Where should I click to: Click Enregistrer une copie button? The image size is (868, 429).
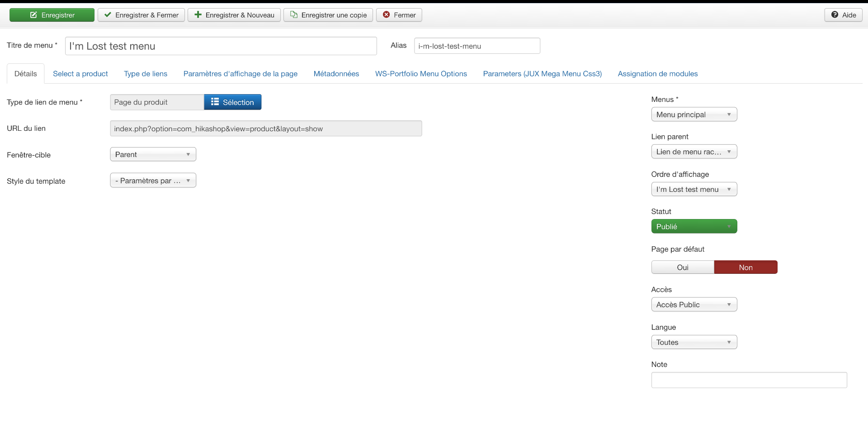(328, 15)
